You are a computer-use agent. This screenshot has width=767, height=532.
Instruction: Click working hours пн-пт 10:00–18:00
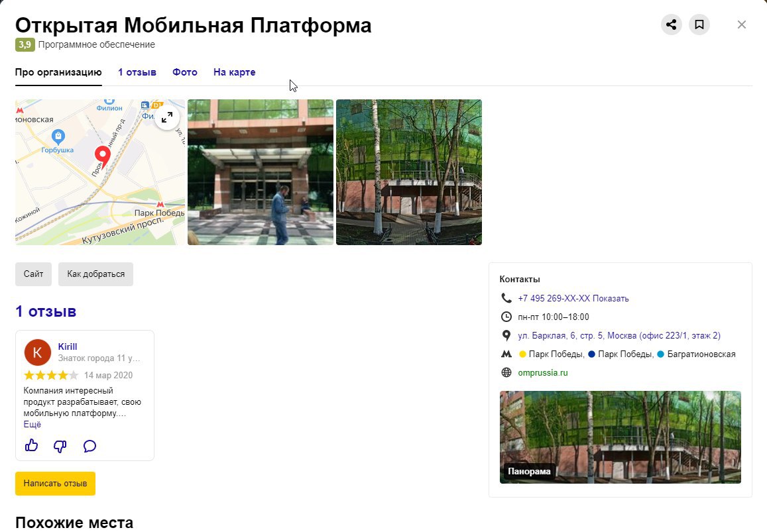(554, 317)
